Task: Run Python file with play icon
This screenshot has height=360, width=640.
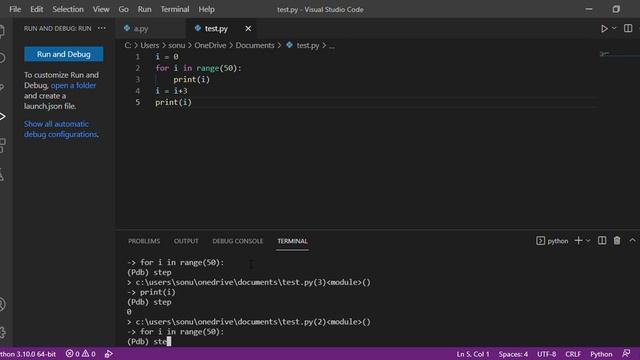Action: click(604, 29)
